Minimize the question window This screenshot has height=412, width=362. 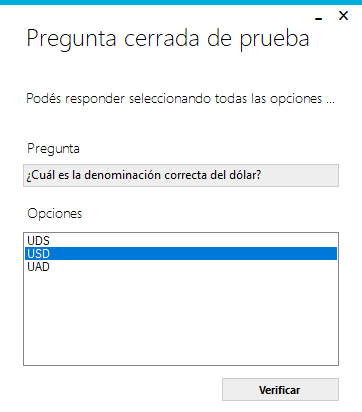coord(318,19)
